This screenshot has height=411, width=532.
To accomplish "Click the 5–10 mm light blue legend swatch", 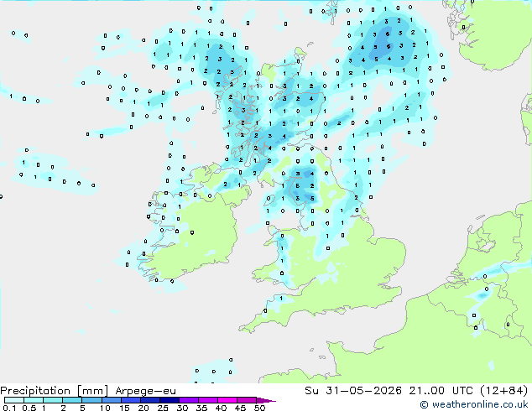I will [91, 400].
